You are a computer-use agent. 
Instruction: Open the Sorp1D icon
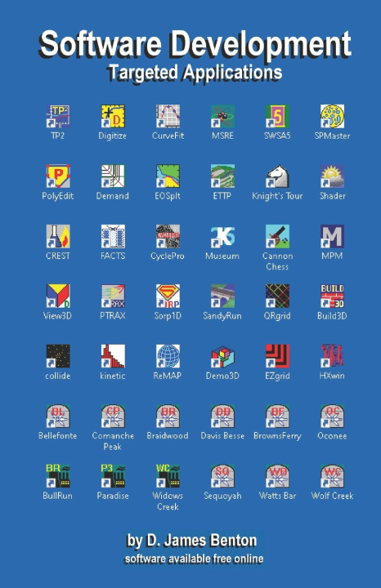point(168,296)
